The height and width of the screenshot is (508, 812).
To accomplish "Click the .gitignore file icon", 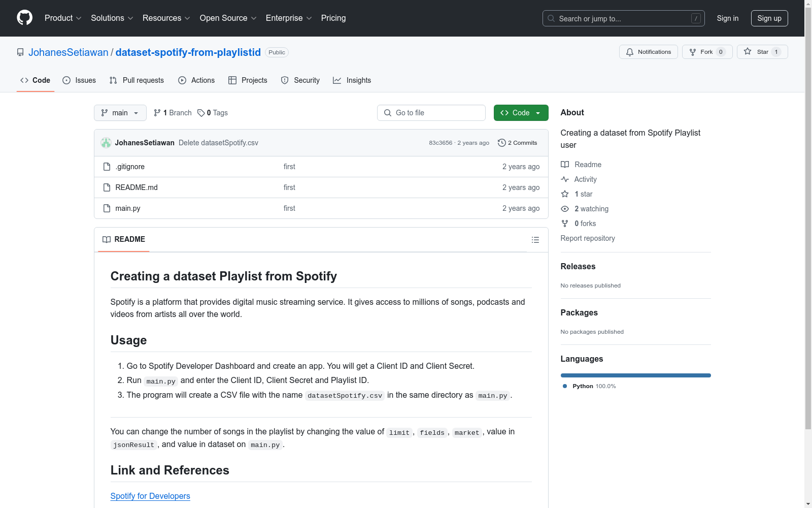I will click(107, 167).
